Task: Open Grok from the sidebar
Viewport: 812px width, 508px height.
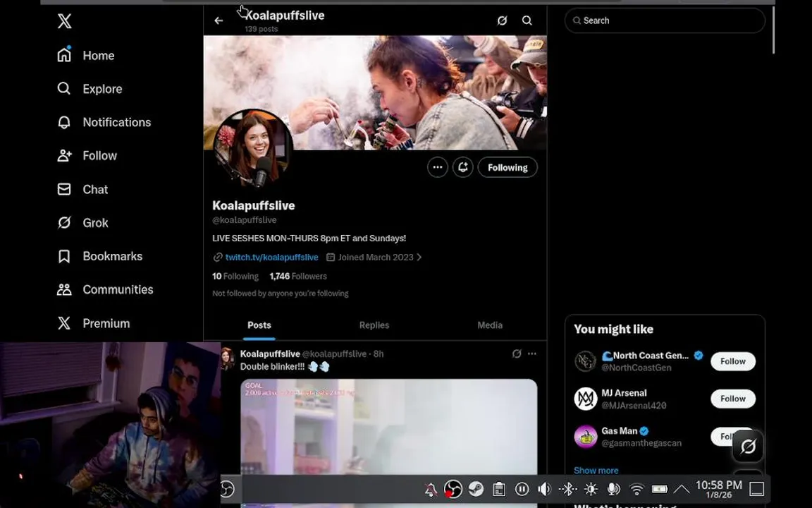Action: (82, 223)
